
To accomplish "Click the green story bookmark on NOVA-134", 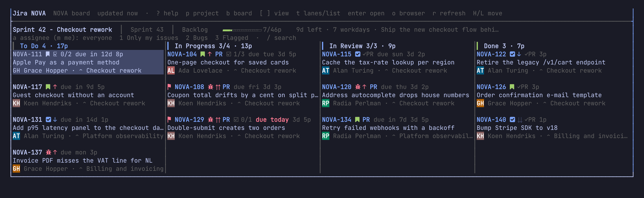I will point(357,120).
